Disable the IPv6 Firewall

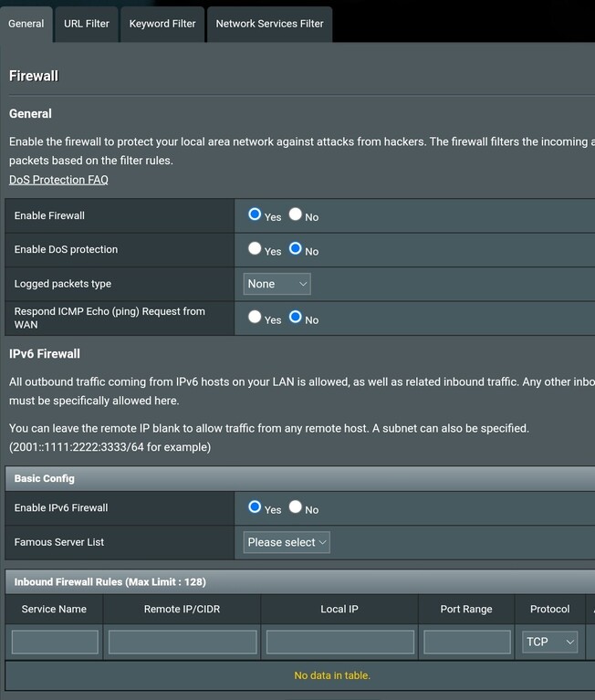pos(296,507)
